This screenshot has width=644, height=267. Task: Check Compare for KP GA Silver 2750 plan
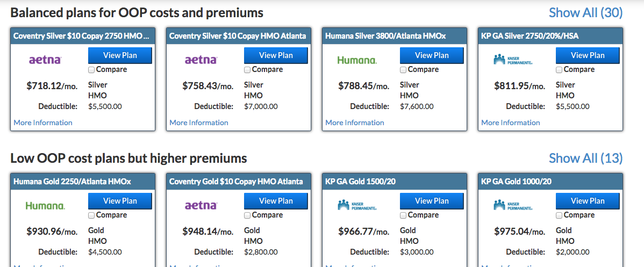tap(559, 70)
